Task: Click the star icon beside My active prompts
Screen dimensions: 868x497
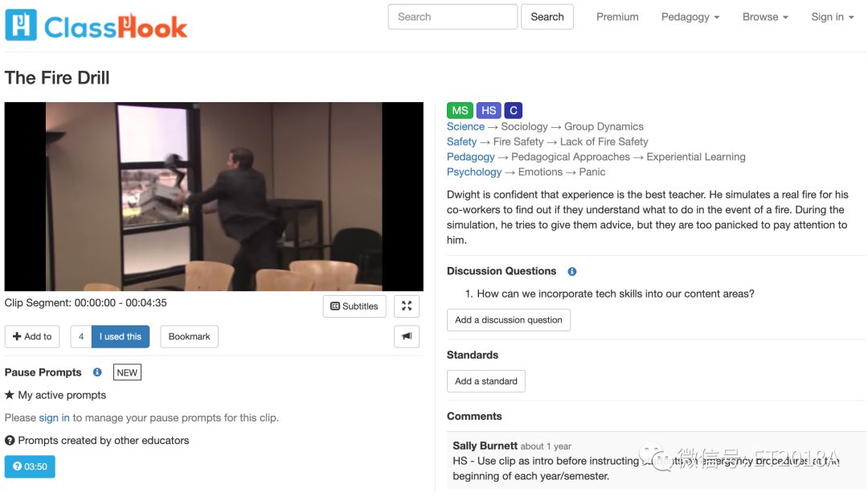Action: tap(10, 395)
